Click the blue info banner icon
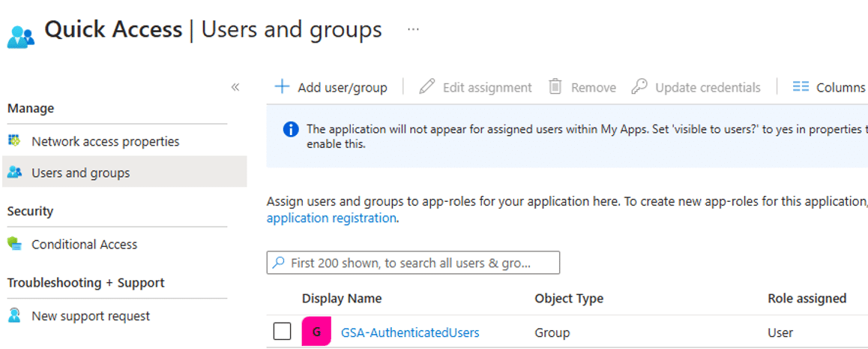This screenshot has width=868, height=349. click(291, 130)
